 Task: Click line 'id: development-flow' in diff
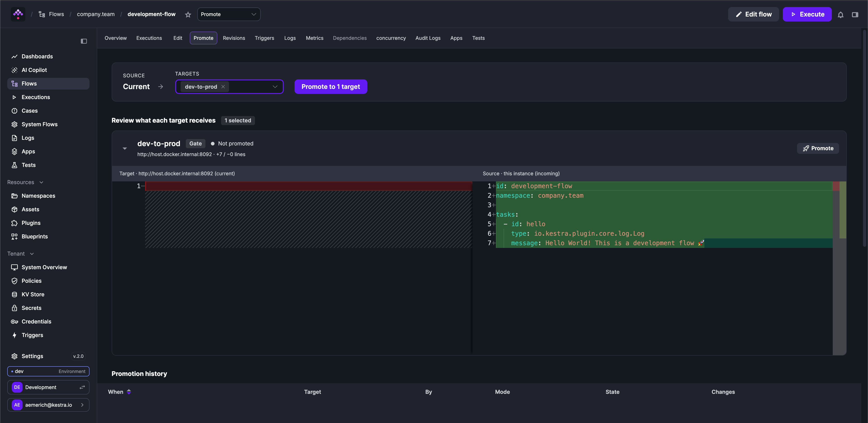pos(534,186)
